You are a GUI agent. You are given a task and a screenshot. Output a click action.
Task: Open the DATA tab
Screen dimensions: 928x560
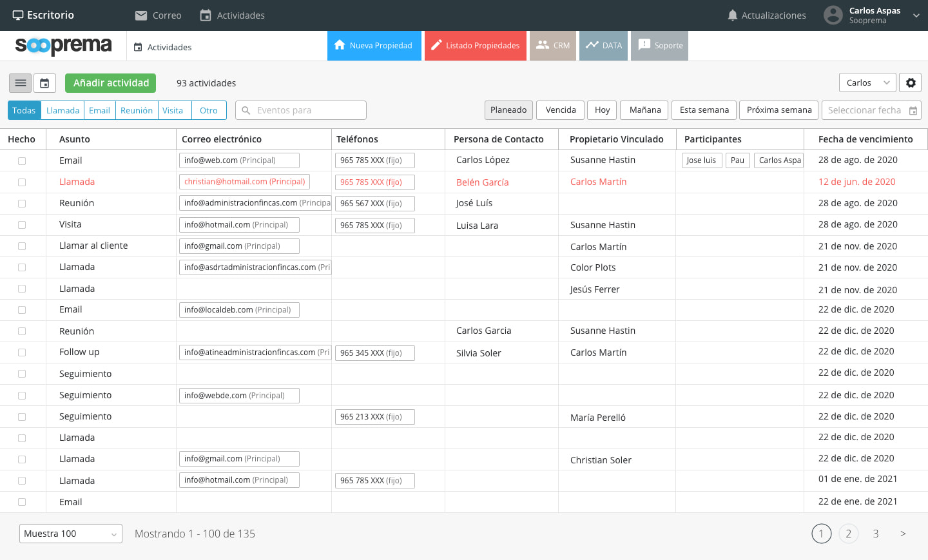click(603, 46)
